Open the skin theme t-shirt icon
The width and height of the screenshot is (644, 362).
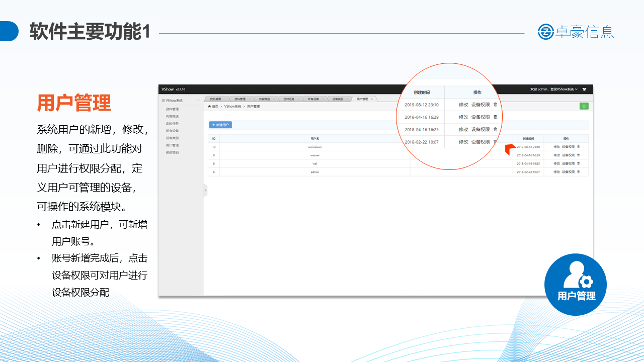584,89
